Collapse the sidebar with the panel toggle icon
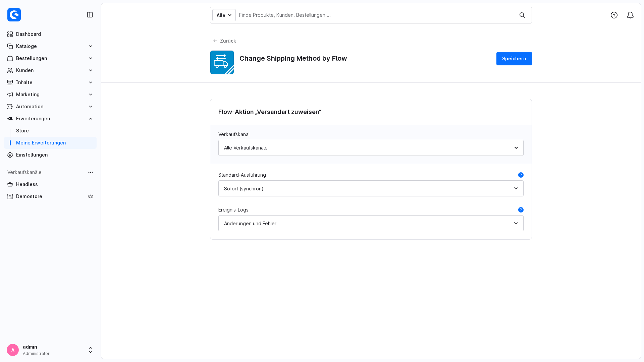 (x=90, y=15)
